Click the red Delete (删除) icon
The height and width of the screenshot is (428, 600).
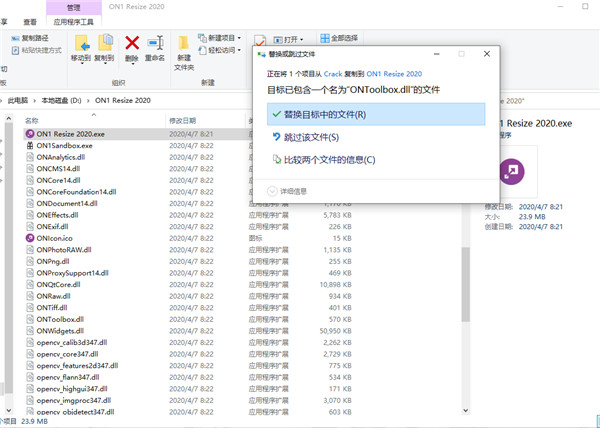[x=132, y=43]
